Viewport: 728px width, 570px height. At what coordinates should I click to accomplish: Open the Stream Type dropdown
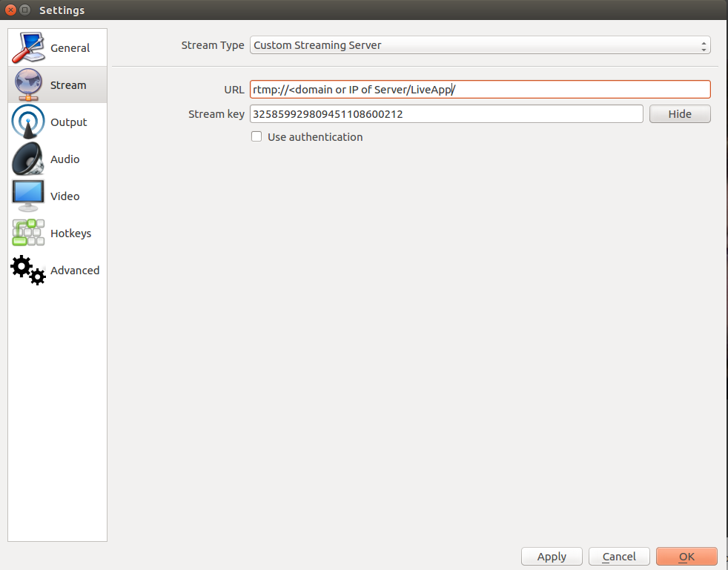click(480, 45)
